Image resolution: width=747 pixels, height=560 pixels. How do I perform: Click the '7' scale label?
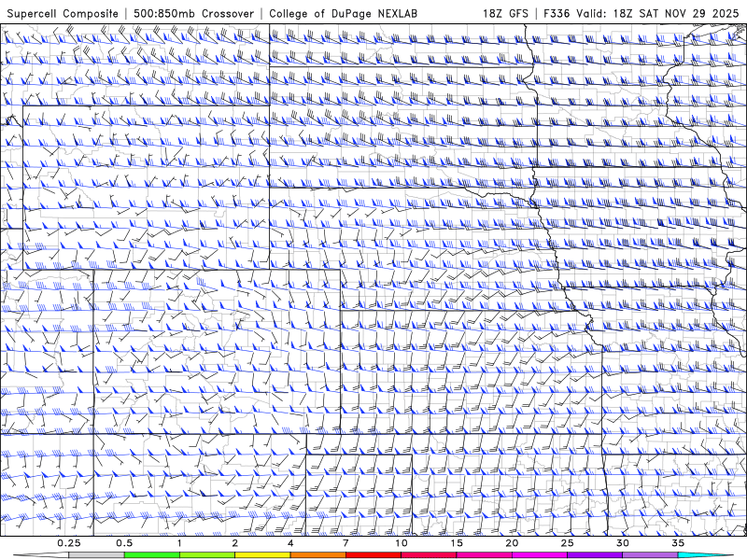tap(345, 543)
